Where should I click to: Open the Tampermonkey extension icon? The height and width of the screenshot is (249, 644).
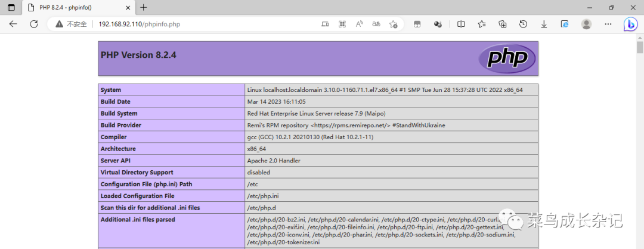(x=417, y=24)
